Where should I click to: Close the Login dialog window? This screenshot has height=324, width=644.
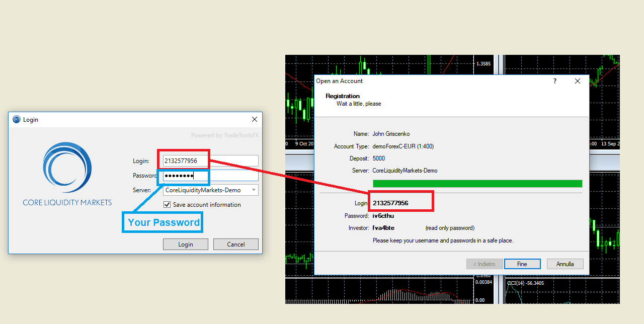pyautogui.click(x=255, y=119)
